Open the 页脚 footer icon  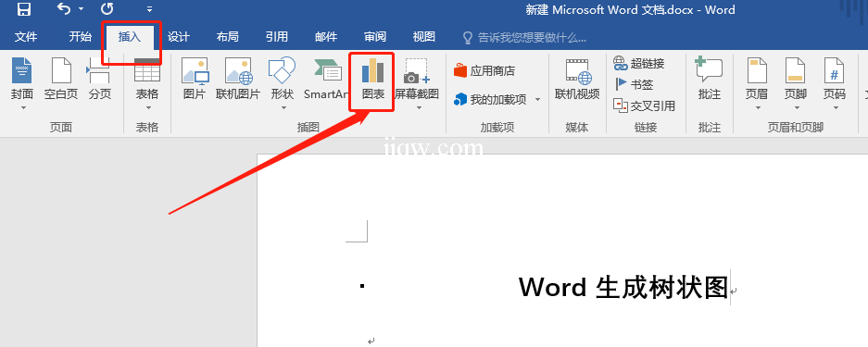pos(795,70)
